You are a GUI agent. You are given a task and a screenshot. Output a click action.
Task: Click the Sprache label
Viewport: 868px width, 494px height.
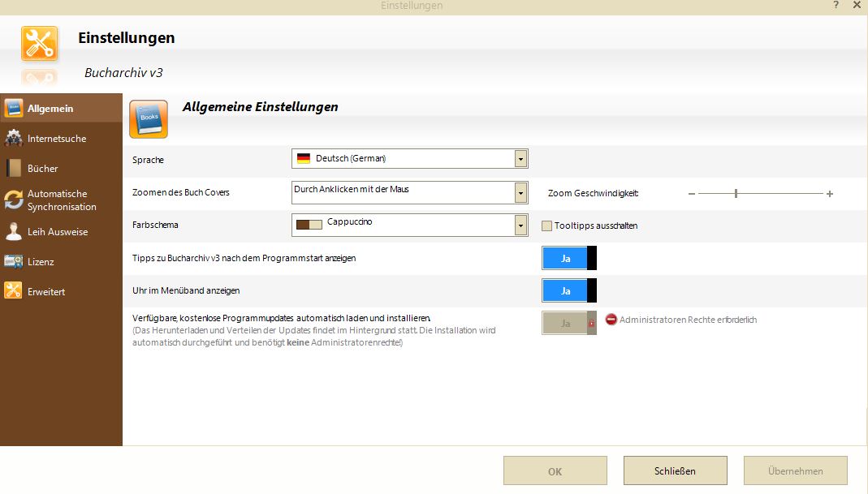(148, 160)
